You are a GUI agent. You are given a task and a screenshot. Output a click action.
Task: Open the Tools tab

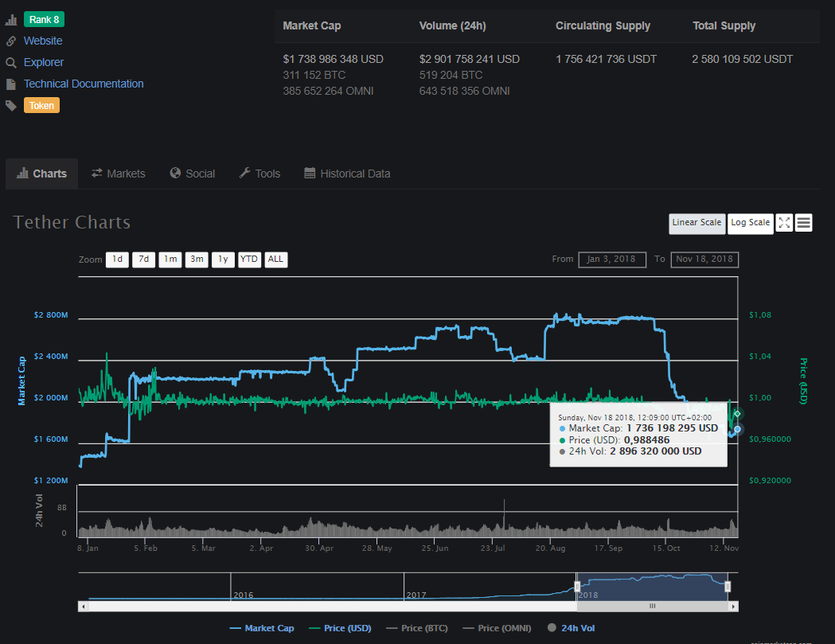pyautogui.click(x=259, y=174)
